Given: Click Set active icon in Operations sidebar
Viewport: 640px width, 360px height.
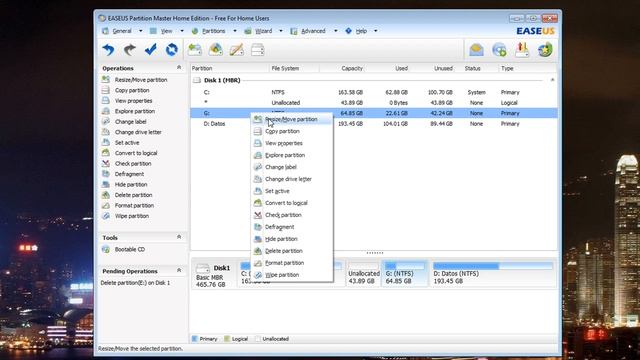Looking at the screenshot, I should [x=106, y=142].
